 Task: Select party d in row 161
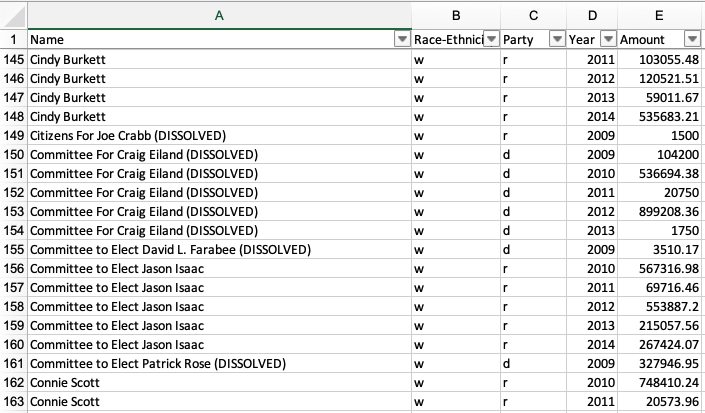pos(533,363)
